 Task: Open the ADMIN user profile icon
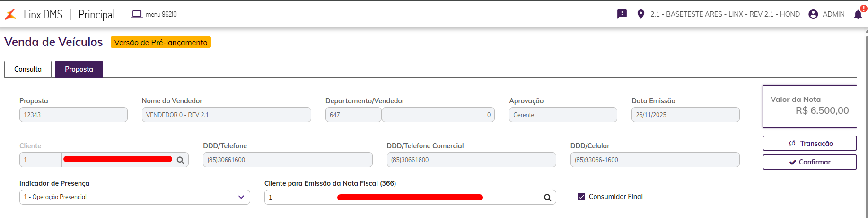pos(813,14)
